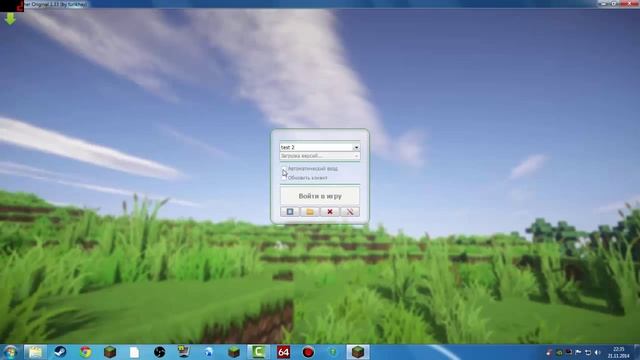The image size is (640, 360).
Task: Open the Windows Start menu orb
Action: tap(10, 352)
